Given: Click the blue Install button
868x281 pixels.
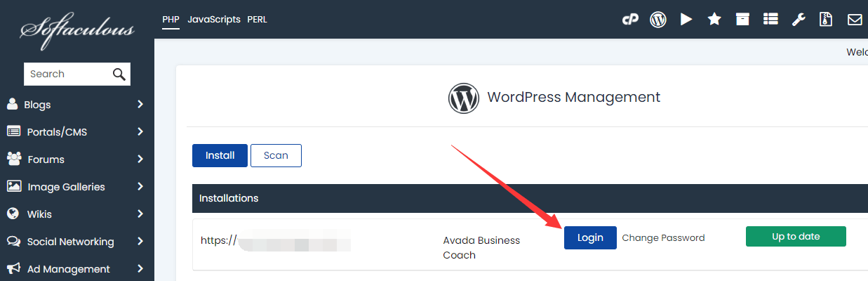Looking at the screenshot, I should coord(220,155).
